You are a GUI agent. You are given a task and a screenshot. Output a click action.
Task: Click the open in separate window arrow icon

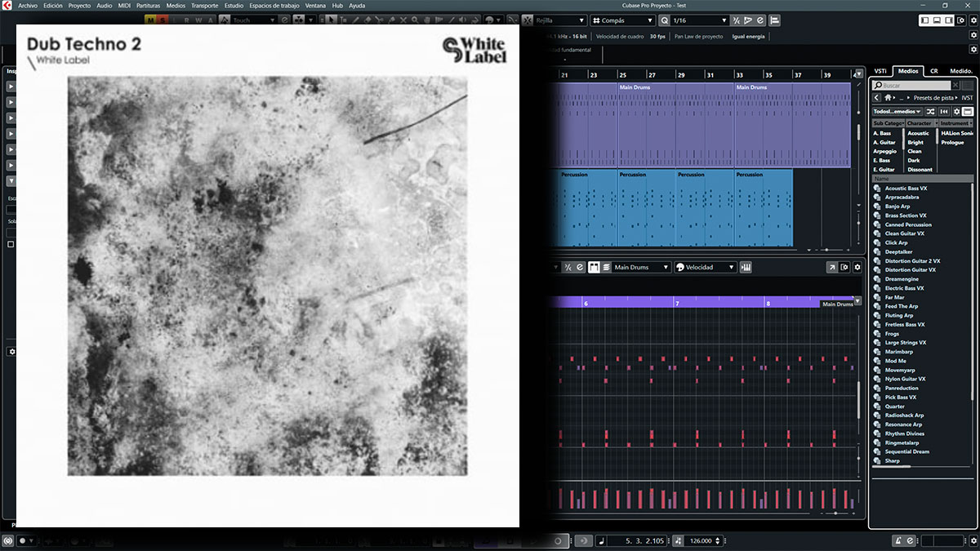click(832, 267)
